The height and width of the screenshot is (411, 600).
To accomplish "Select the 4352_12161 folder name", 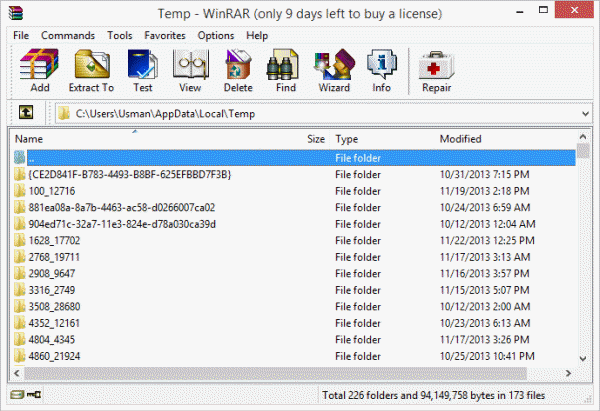I will [x=54, y=323].
